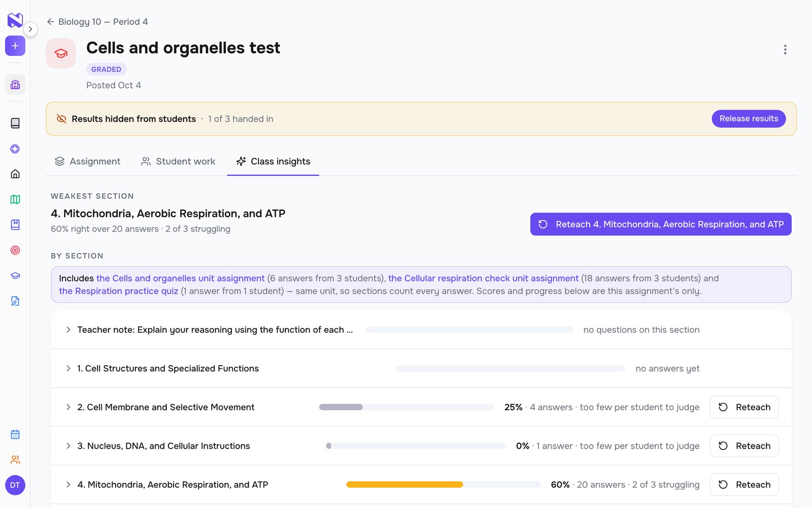812x508 pixels.
Task: Open the Respiration practice quiz link
Action: (119, 291)
